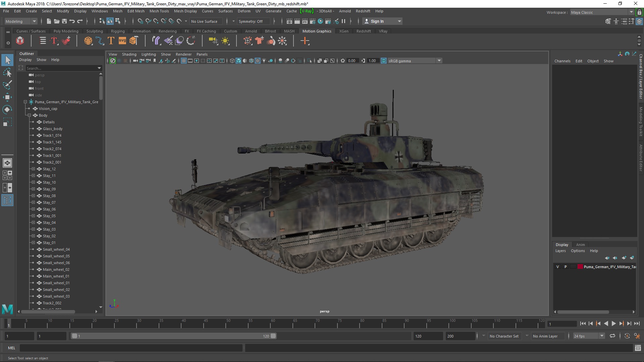Viewport: 644px width, 362px height.
Task: Switch to the Poly Modeling shelf tab
Action: [66, 31]
